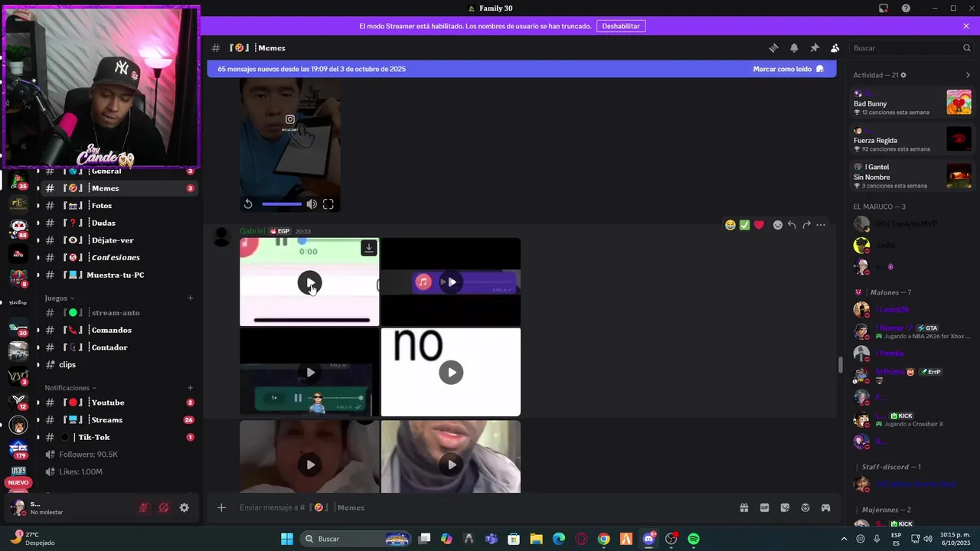Viewport: 980px width, 551px height.
Task: Mute the top video speaker icon
Action: [312, 204]
